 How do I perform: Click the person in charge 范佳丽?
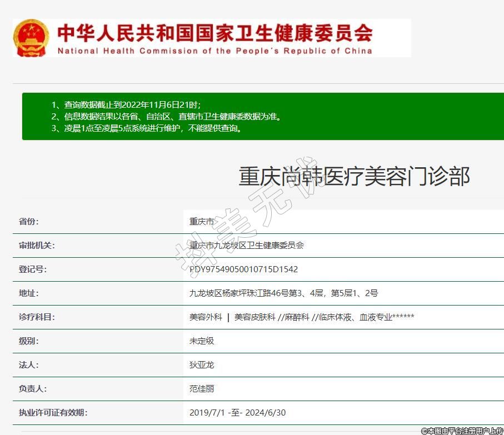point(202,389)
